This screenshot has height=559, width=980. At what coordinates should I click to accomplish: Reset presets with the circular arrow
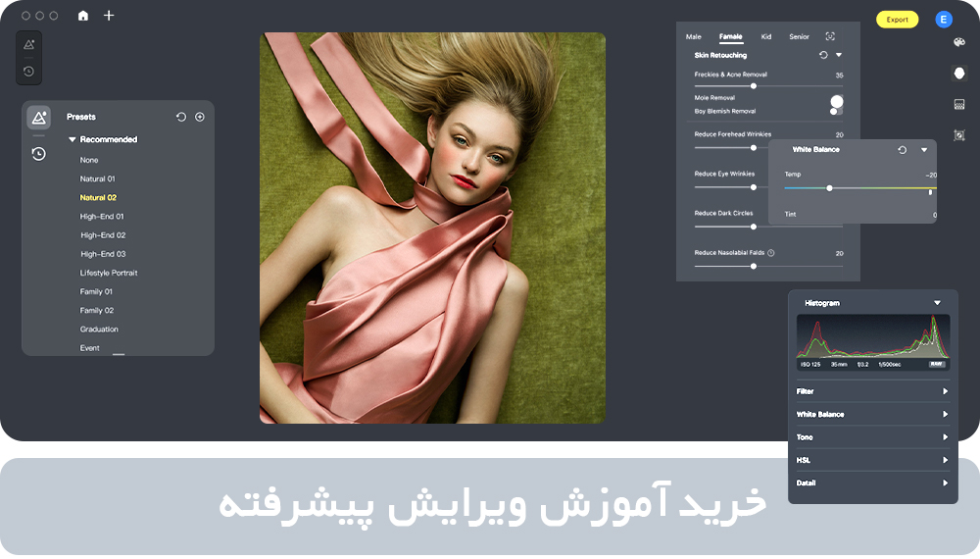click(x=181, y=117)
